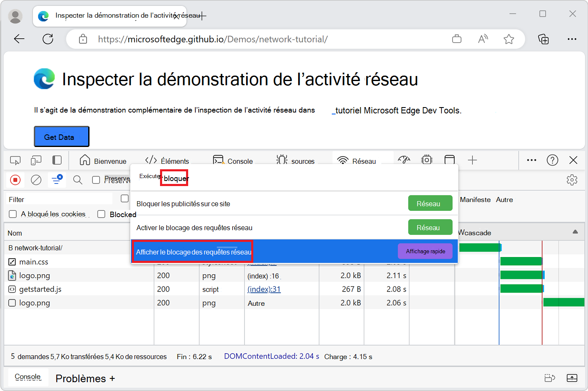The image size is (588, 391).
Task: Close the DevTools panel
Action: pos(573,160)
